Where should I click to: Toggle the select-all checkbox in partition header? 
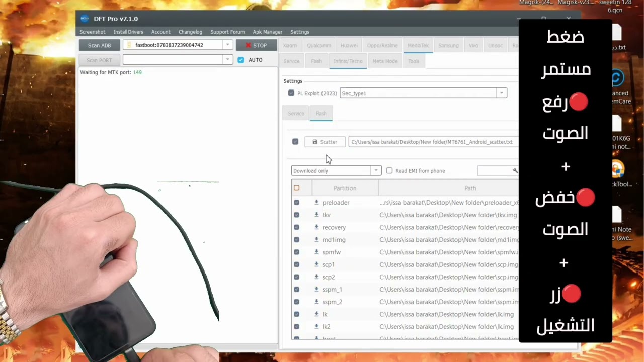tap(296, 188)
